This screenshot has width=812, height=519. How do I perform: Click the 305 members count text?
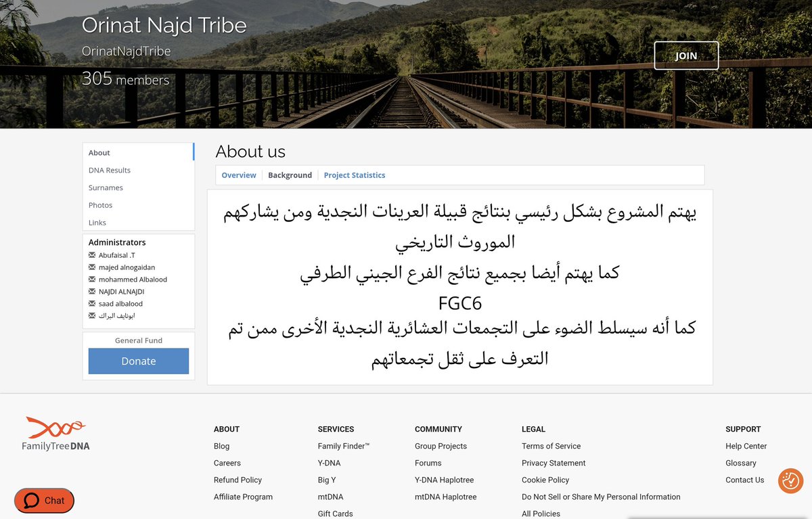[x=126, y=79]
